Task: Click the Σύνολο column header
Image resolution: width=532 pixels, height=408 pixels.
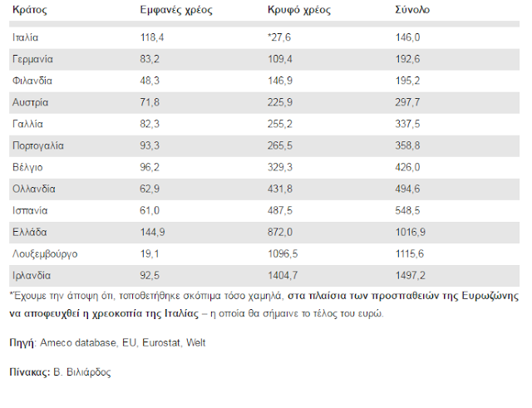Action: [412, 10]
